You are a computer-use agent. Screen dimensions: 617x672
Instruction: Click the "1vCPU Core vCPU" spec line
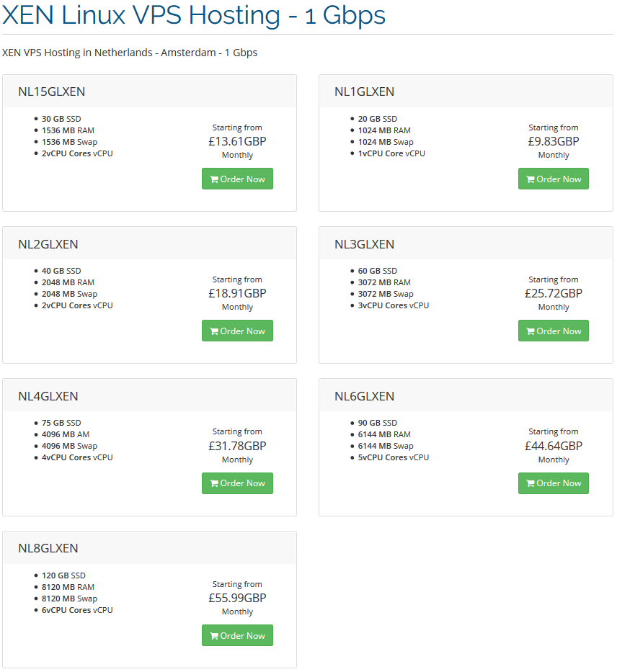[x=391, y=153]
